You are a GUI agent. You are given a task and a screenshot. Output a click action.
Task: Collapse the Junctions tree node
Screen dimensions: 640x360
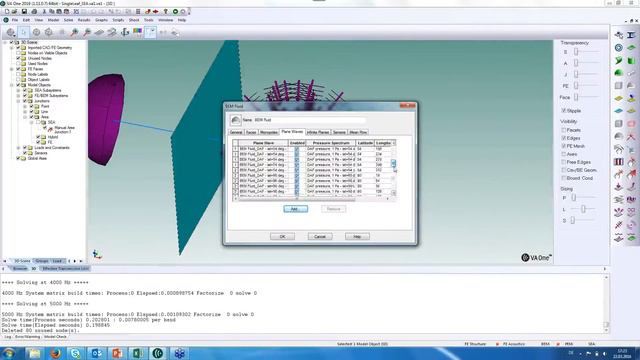click(x=18, y=101)
